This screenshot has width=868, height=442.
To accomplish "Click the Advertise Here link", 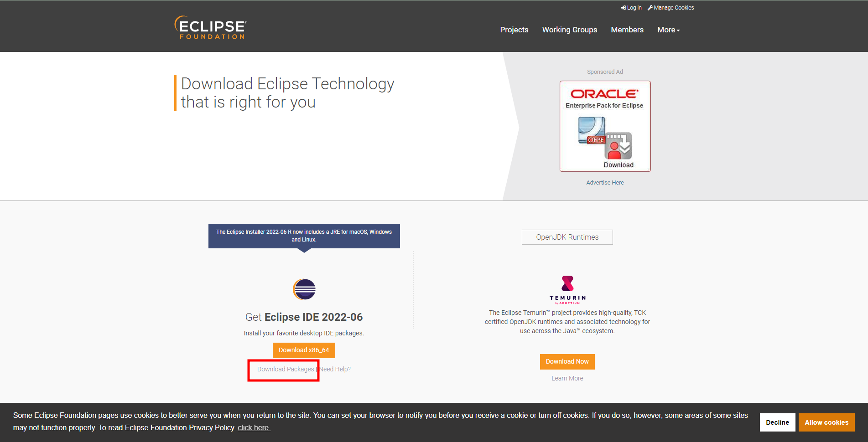I will (605, 182).
